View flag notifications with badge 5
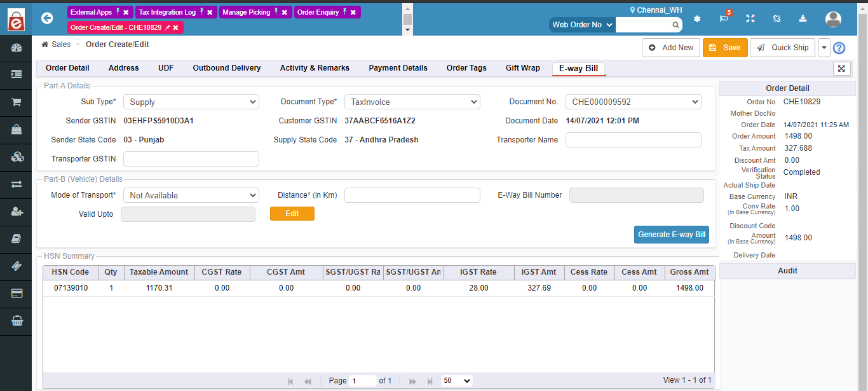The width and height of the screenshot is (868, 391). (724, 20)
